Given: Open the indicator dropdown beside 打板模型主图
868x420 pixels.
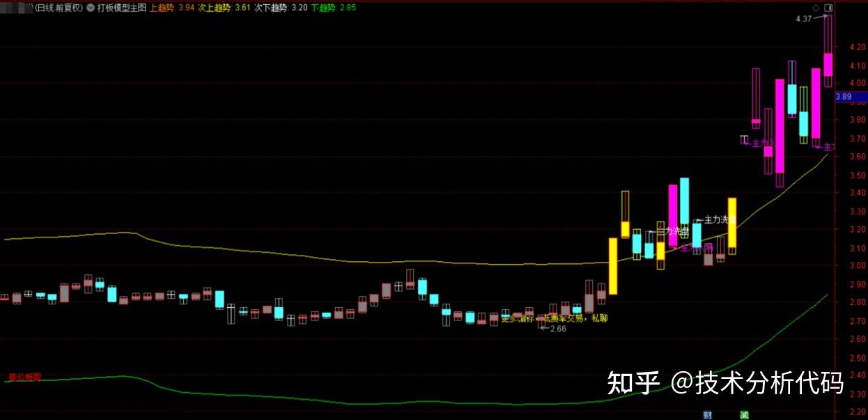Looking at the screenshot, I should (x=91, y=8).
